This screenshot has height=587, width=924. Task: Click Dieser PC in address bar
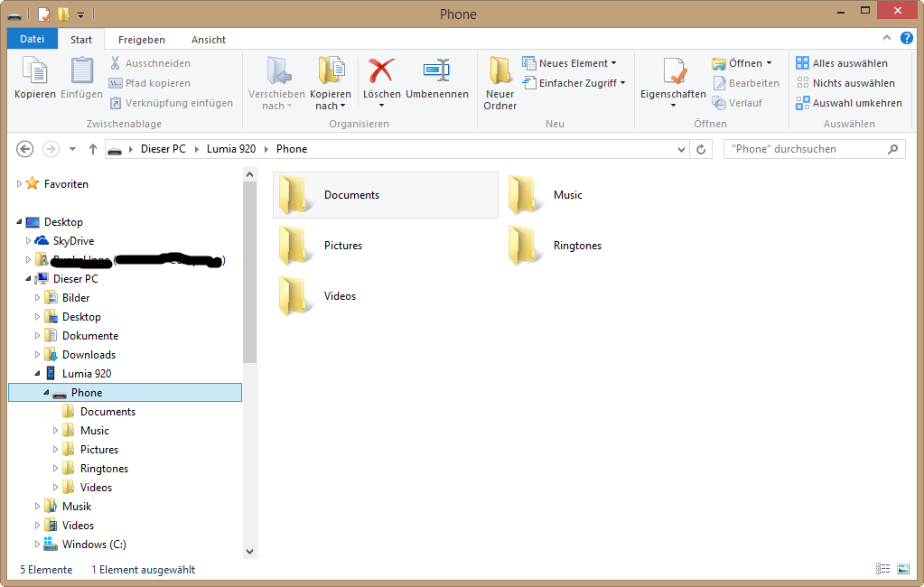(163, 149)
